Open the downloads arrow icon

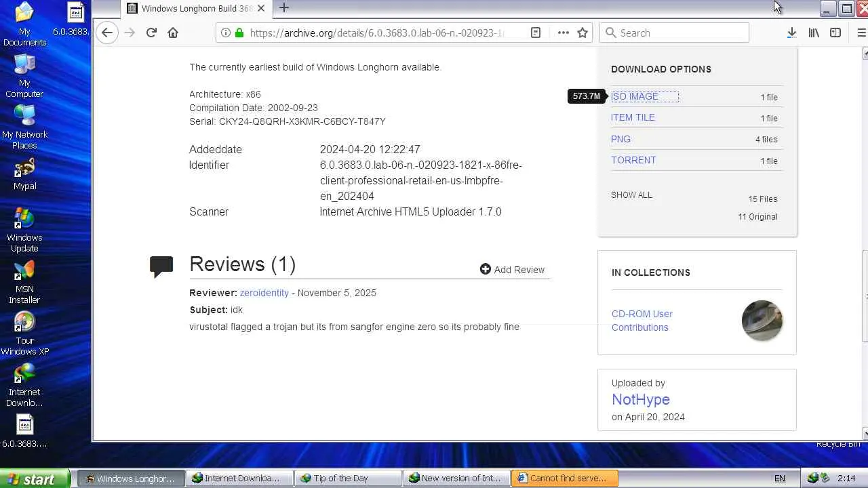tap(791, 33)
